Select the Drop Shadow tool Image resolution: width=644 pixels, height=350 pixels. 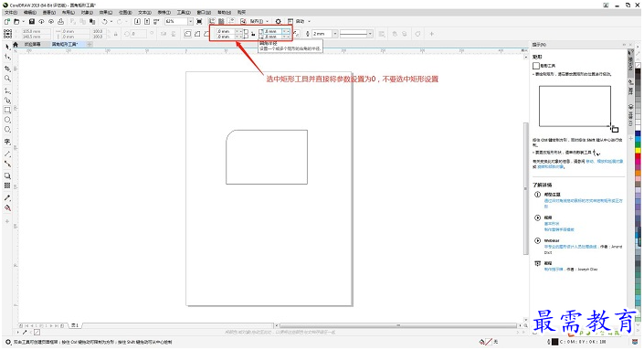pos(7,175)
